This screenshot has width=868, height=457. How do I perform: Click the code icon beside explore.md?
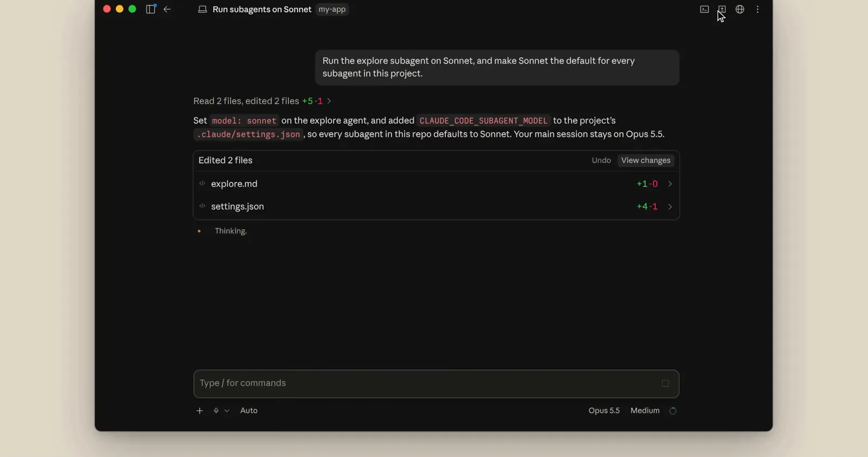click(202, 183)
